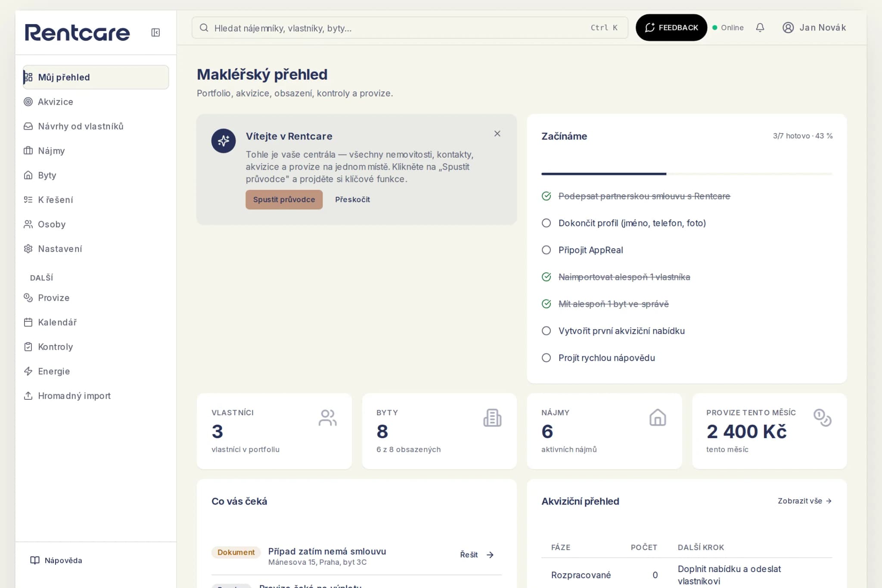The height and width of the screenshot is (588, 882).
Task: Skip the tour with Přeskočit
Action: 352,199
